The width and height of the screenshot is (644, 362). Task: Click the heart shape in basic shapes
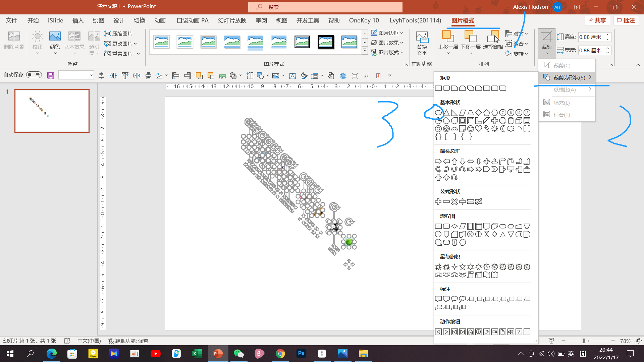pos(479,129)
